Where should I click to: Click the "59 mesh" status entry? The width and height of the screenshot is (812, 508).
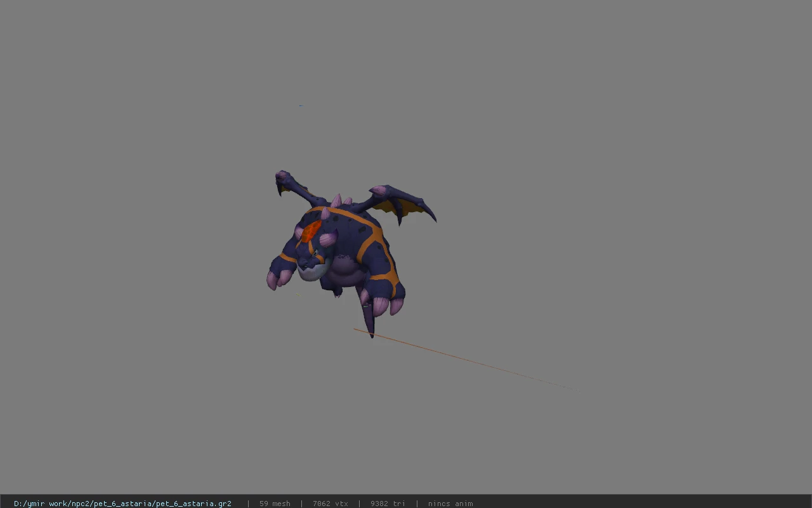pyautogui.click(x=275, y=504)
